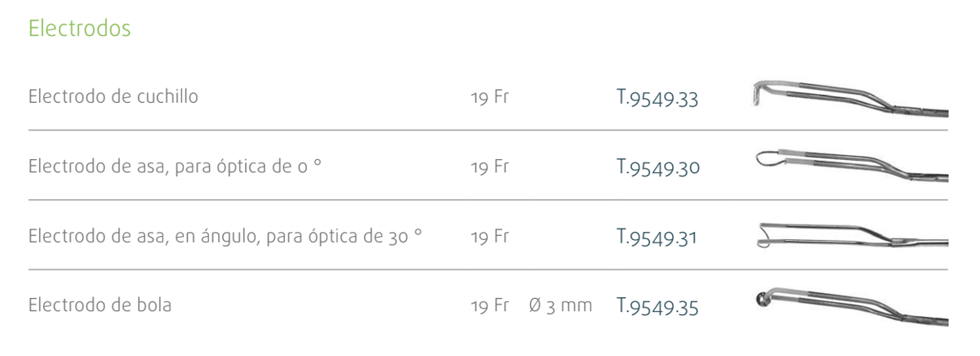Click the Ø 3 mm diameter value
The height and width of the screenshot is (356, 980).
[560, 308]
